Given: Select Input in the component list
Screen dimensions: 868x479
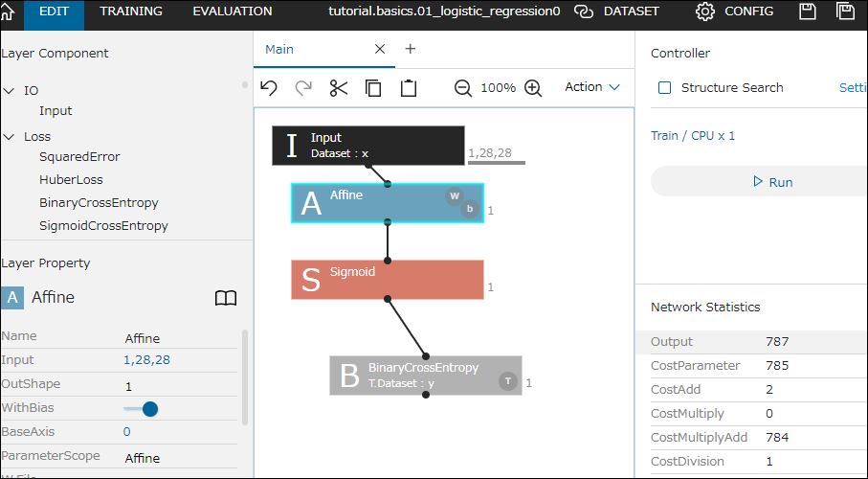Looking at the screenshot, I should (56, 111).
